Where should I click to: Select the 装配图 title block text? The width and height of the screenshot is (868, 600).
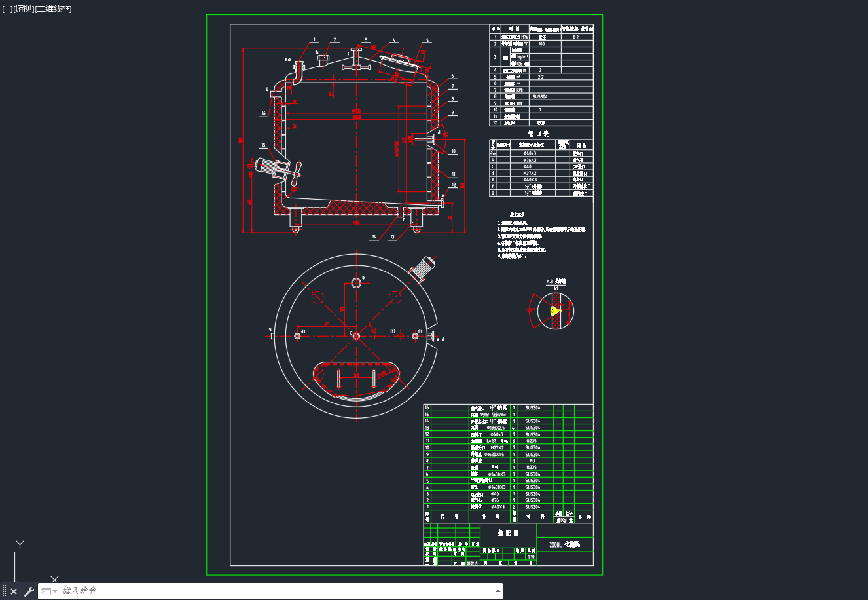[508, 533]
